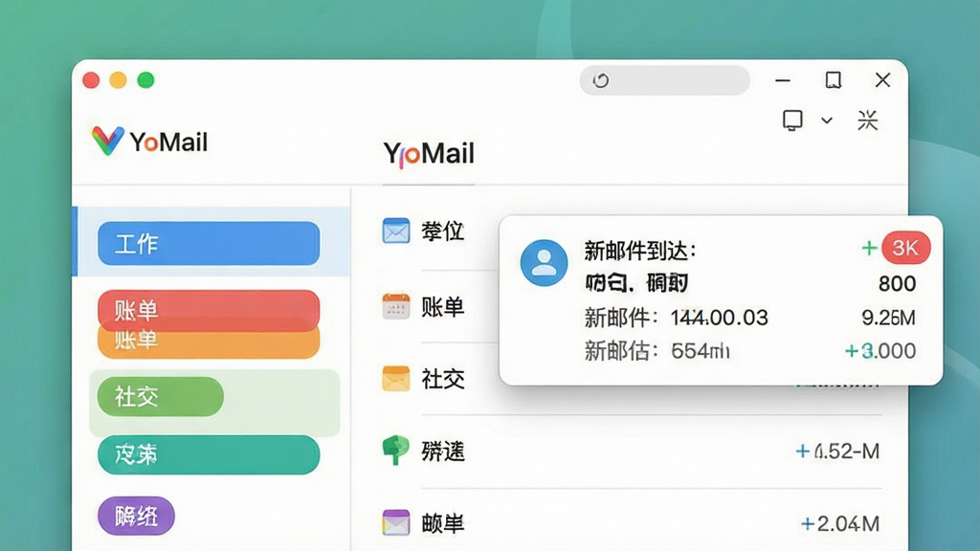Click the purple envelope icon

click(395, 523)
